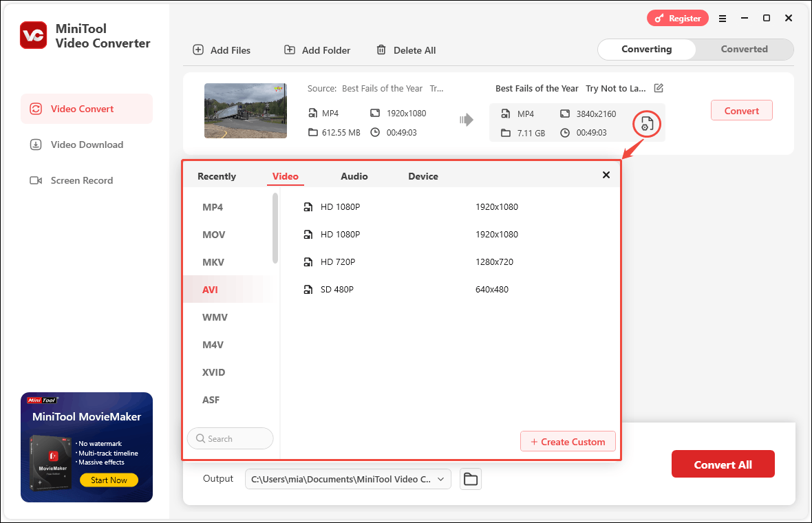Click the output folder browse icon
Viewport: 812px width, 523px height.
[x=471, y=479]
